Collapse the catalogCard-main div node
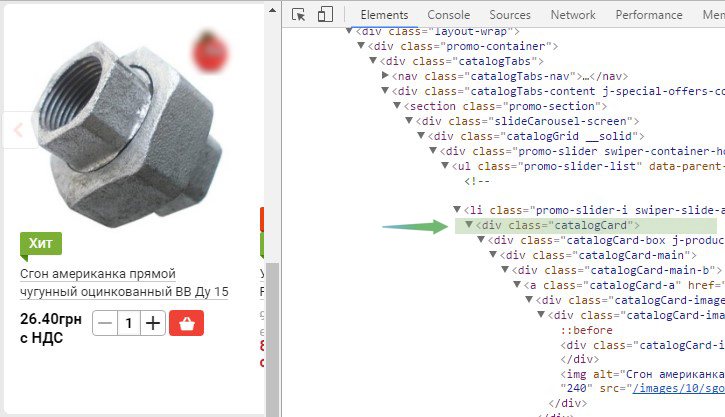Image resolution: width=725 pixels, height=417 pixels. coord(493,255)
